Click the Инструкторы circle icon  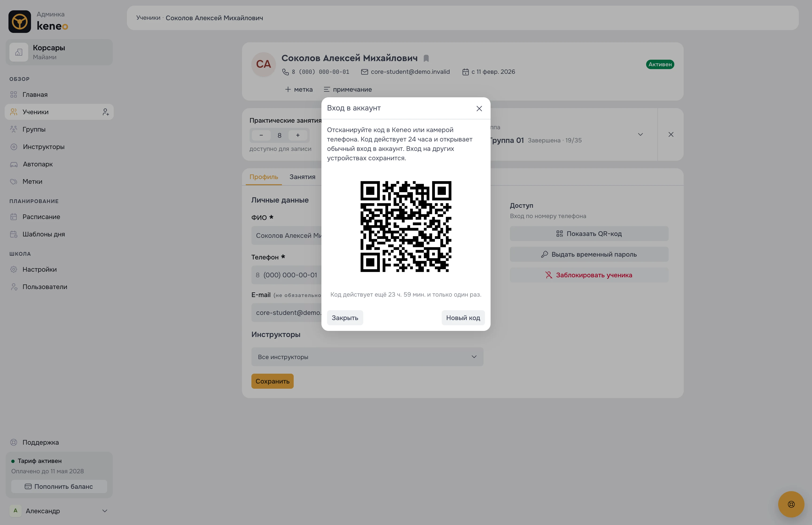pos(14,147)
